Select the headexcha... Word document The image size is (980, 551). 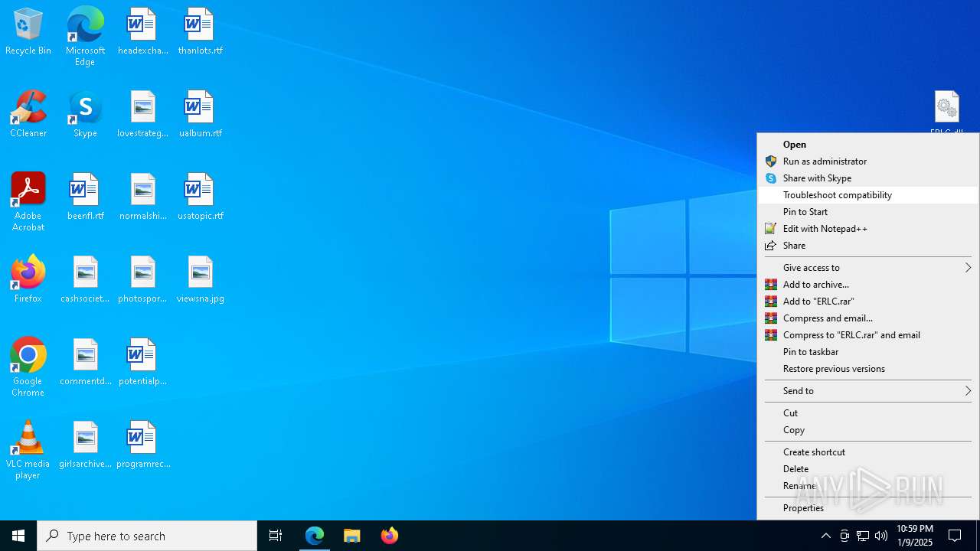point(142,31)
